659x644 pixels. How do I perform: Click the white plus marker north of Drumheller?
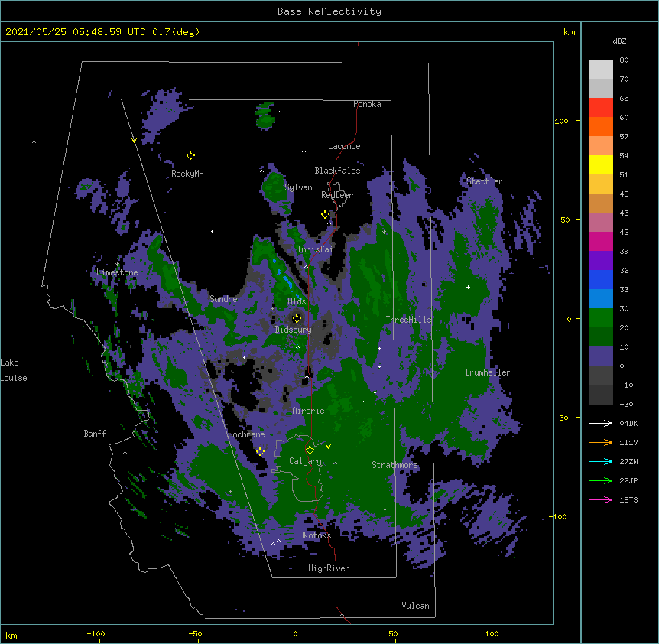tap(468, 287)
